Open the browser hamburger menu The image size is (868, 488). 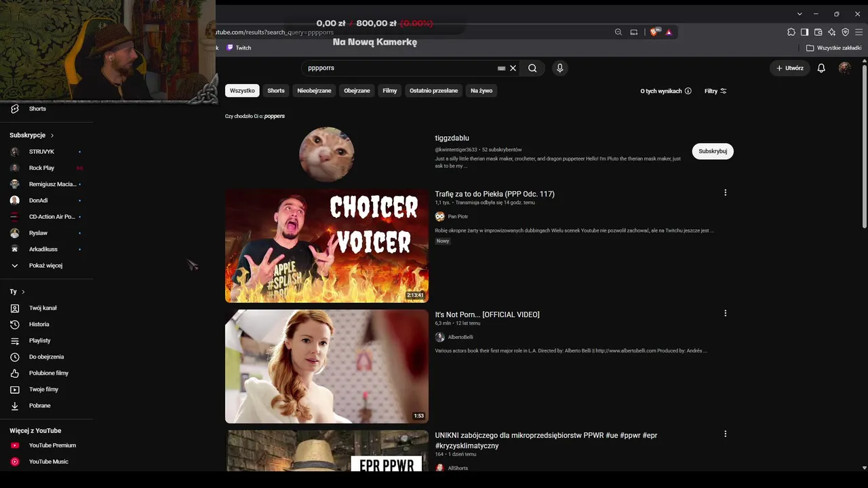[x=859, y=32]
